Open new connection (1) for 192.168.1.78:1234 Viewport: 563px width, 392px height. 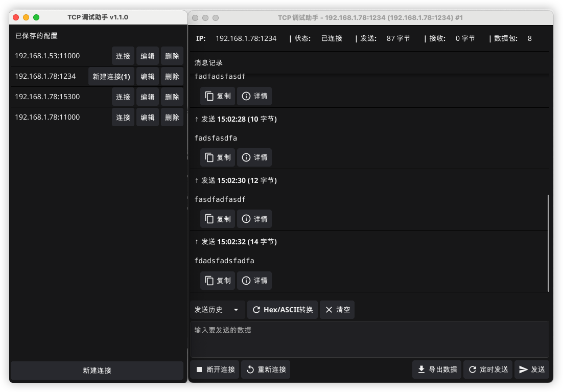(x=111, y=77)
